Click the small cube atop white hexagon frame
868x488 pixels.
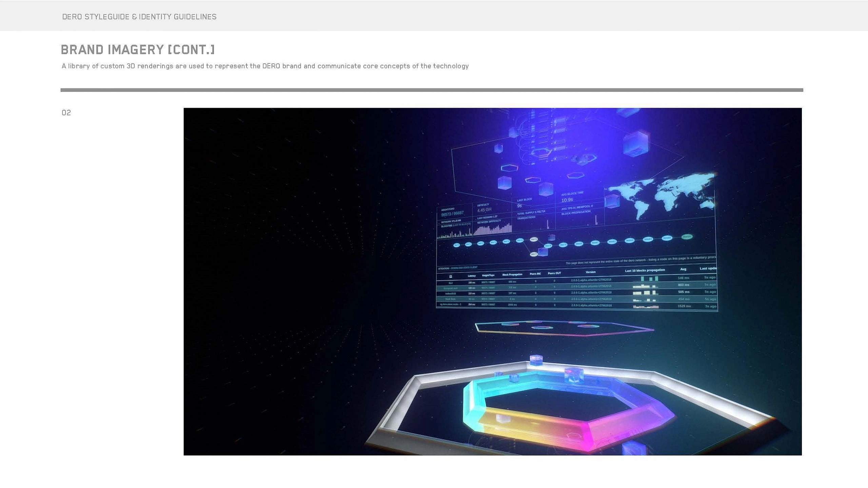pos(536,360)
